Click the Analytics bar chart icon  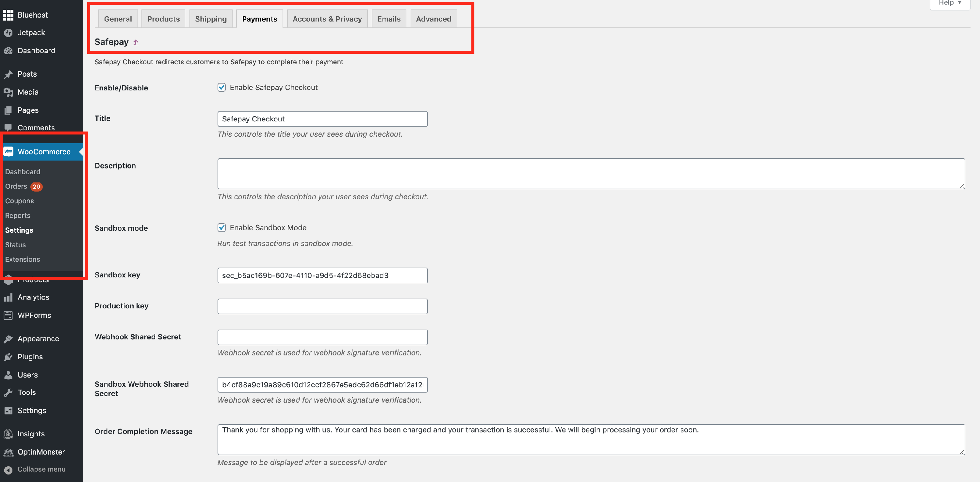[8, 298]
